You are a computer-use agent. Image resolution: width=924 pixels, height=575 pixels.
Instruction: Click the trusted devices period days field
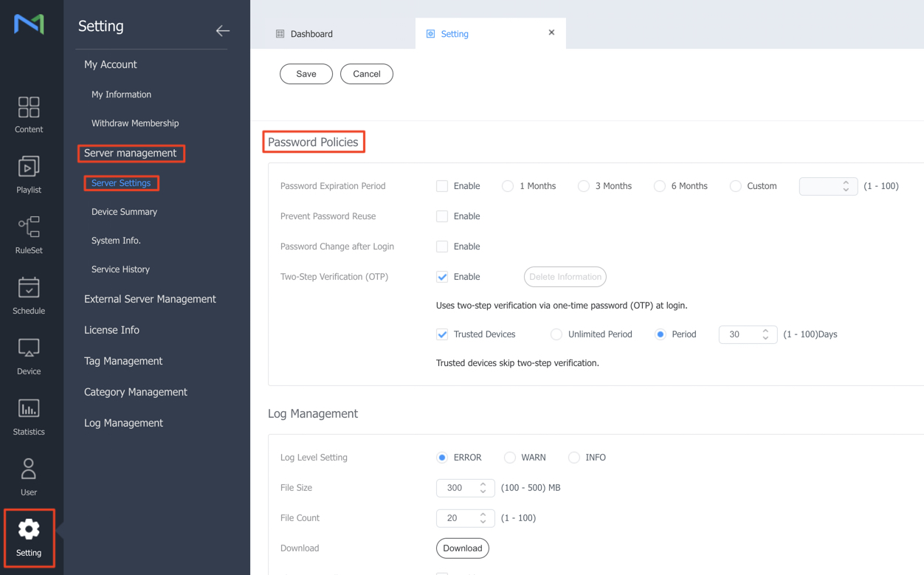tap(748, 334)
